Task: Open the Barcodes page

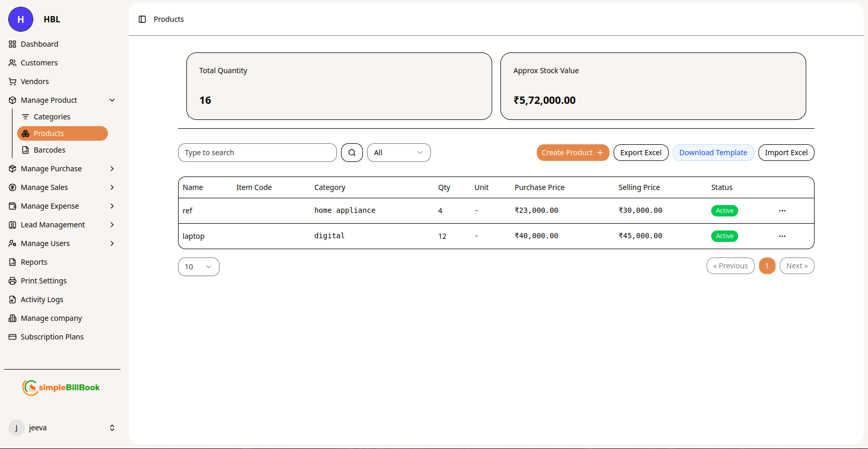Action: tap(49, 150)
